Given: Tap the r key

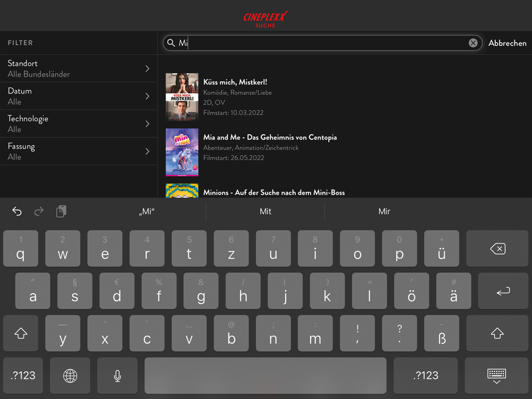Looking at the screenshot, I should [x=147, y=248].
